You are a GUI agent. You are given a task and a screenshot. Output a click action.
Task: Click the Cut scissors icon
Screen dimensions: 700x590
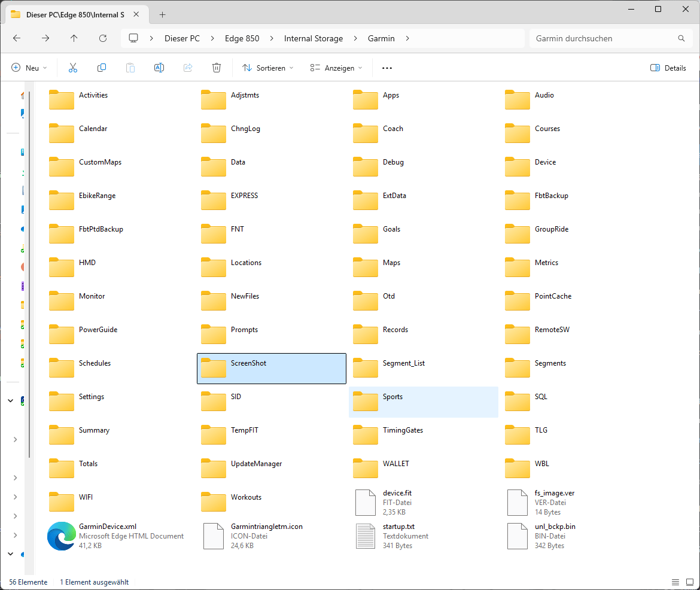click(x=73, y=68)
